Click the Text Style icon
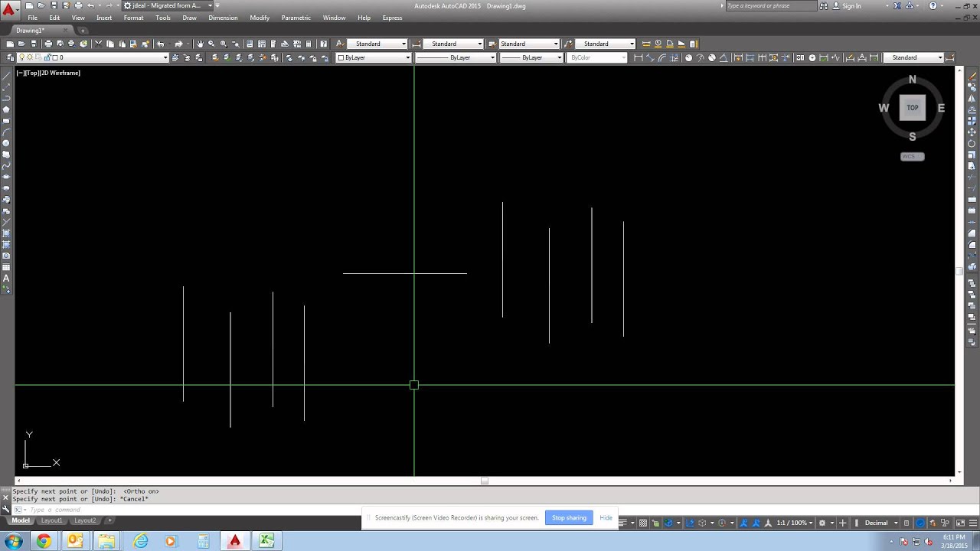This screenshot has height=551, width=980. coord(339,44)
